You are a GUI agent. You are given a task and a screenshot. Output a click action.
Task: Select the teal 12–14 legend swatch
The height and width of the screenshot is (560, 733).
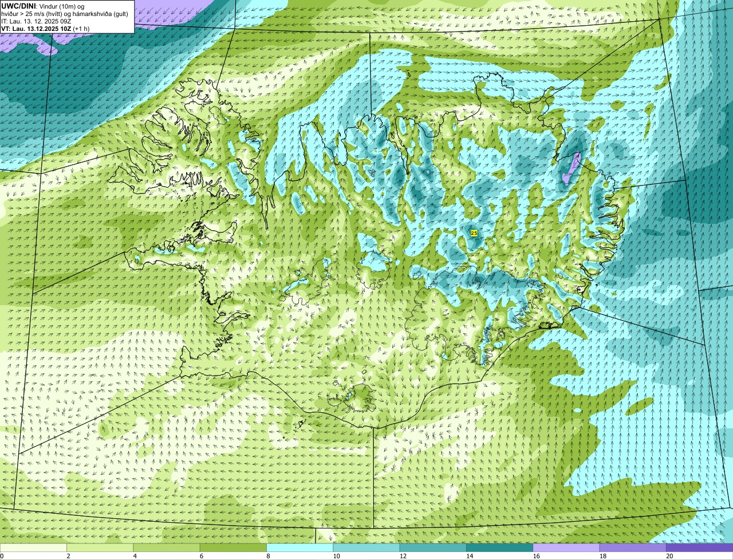click(433, 548)
